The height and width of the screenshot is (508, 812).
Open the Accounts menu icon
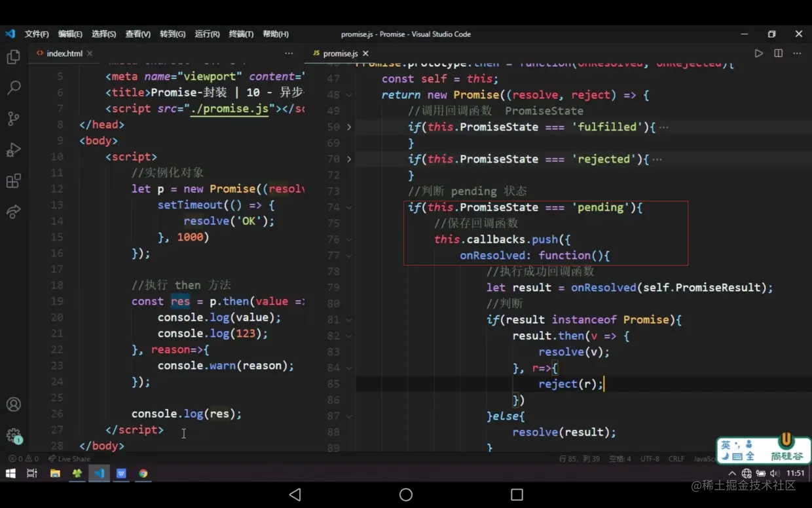click(x=13, y=404)
